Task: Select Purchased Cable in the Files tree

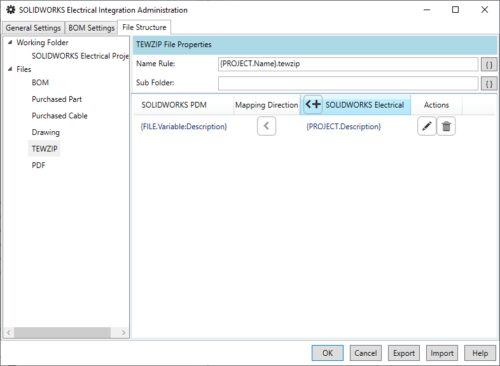Action: 60,116
